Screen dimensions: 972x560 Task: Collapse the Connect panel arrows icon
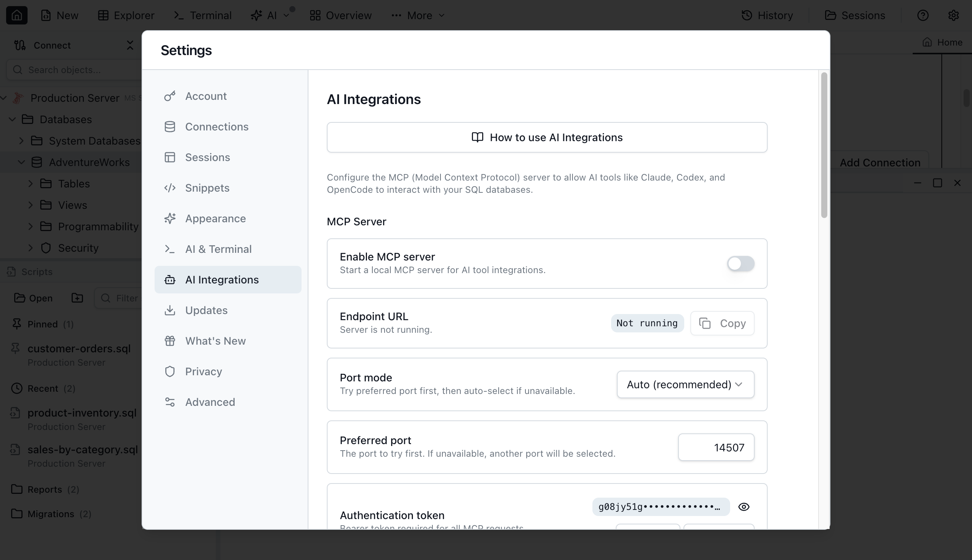[130, 46]
